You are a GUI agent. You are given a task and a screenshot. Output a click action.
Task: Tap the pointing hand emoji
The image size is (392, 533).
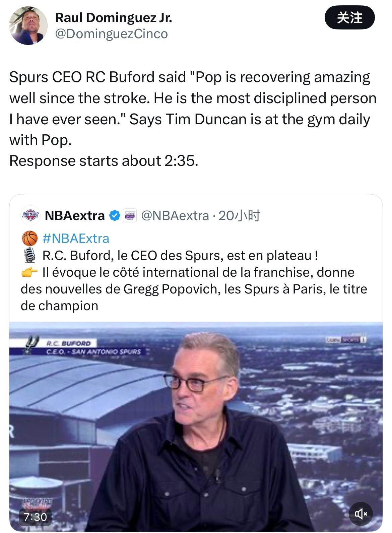coord(29,272)
